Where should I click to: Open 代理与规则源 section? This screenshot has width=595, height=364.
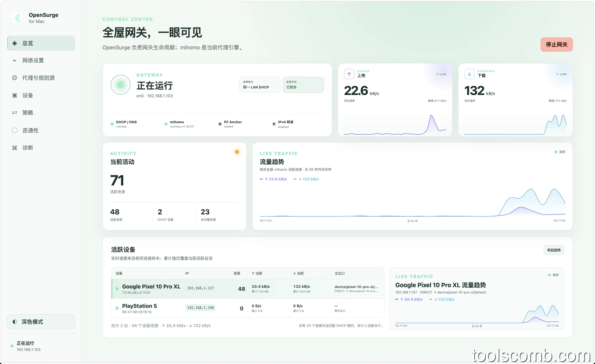pos(41,78)
